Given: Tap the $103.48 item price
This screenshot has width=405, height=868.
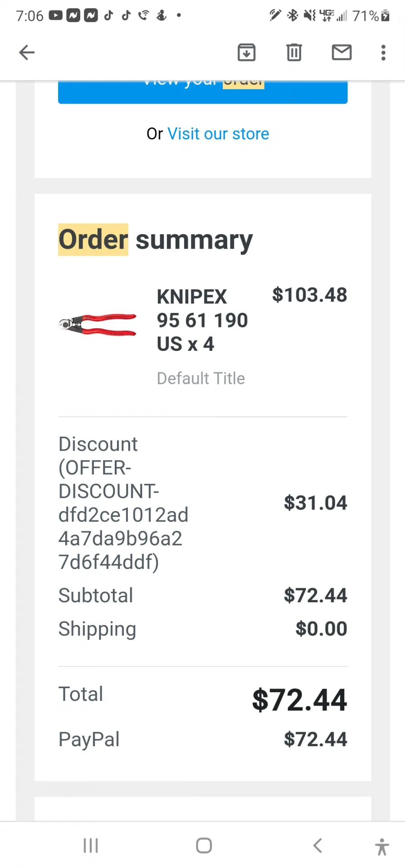Looking at the screenshot, I should pyautogui.click(x=310, y=295).
